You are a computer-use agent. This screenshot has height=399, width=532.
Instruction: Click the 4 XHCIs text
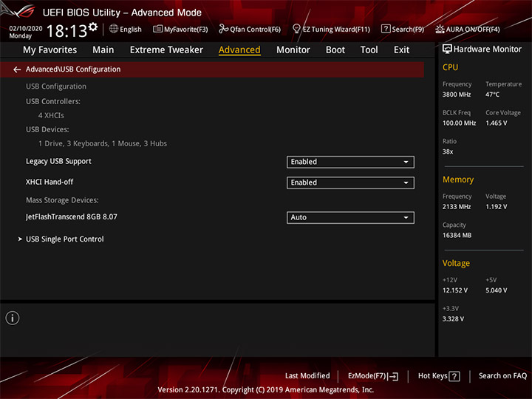pyautogui.click(x=51, y=116)
